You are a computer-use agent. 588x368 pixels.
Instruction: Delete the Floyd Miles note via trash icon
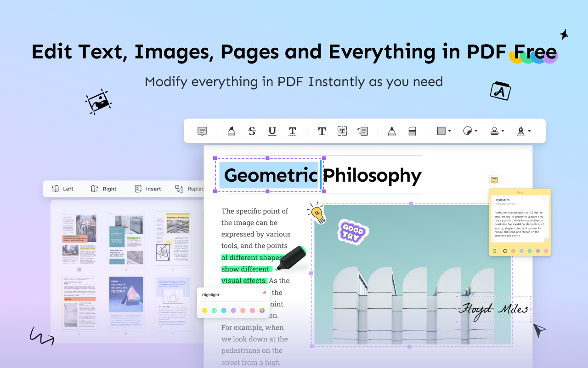point(494,251)
